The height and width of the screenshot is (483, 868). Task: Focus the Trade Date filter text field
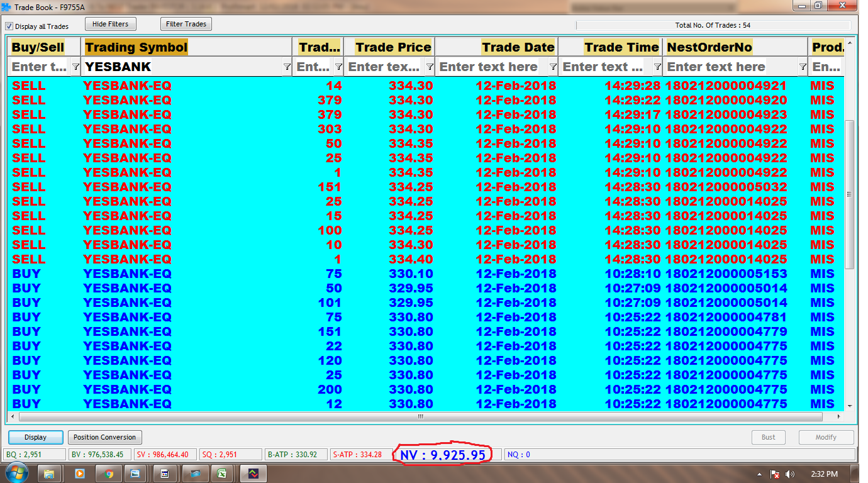[x=491, y=67]
